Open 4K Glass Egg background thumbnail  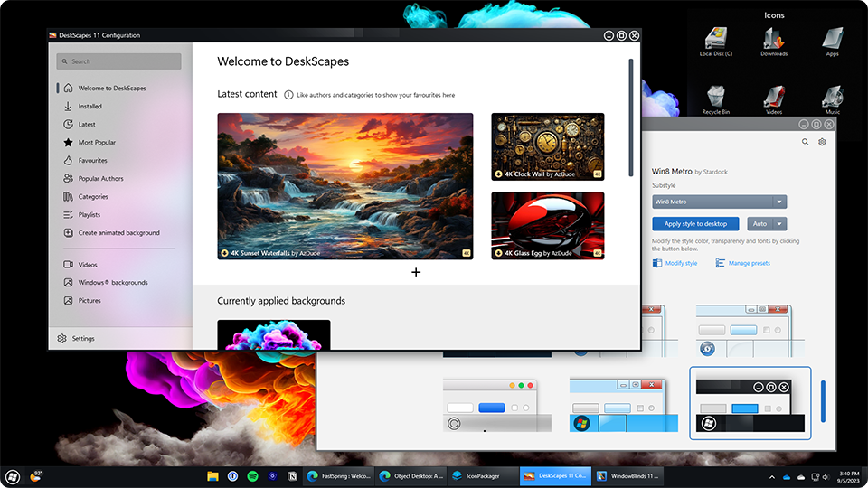548,226
